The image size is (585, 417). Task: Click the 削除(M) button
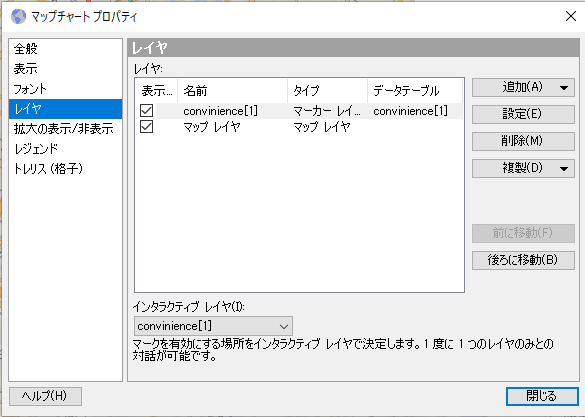(523, 141)
